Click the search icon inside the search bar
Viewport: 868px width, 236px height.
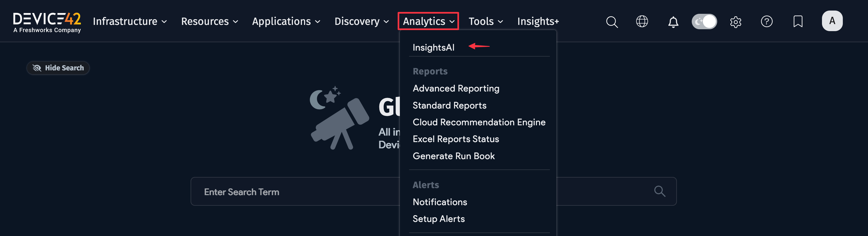[x=660, y=191]
